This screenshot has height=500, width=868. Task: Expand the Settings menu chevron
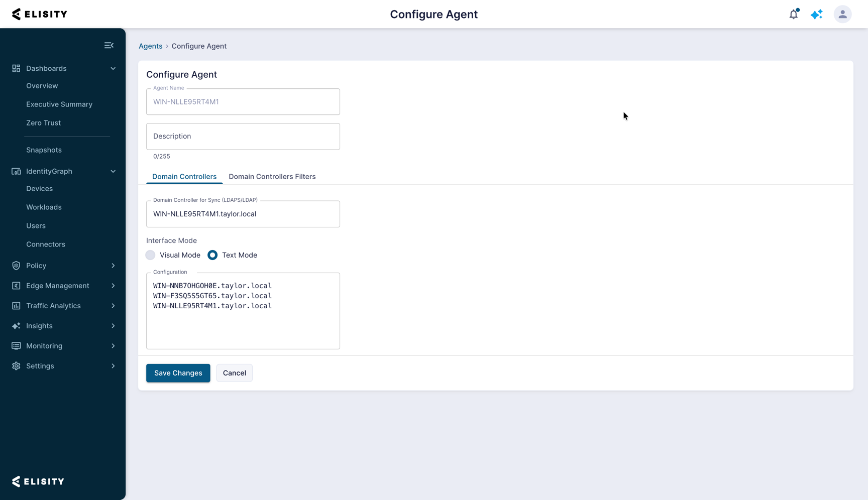pos(113,366)
